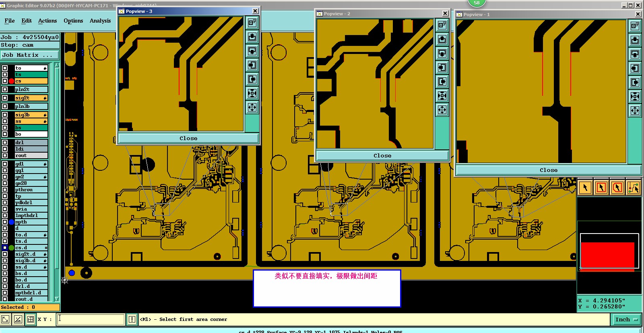Select the net select tool icon
The image size is (644, 333).
[634, 188]
